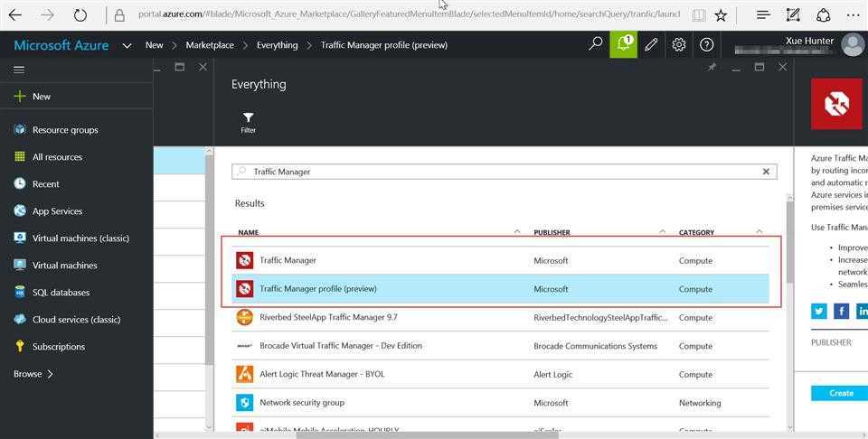Open Azure portal search magnifier
Viewport: 868px width, 439px height.
pyautogui.click(x=596, y=44)
